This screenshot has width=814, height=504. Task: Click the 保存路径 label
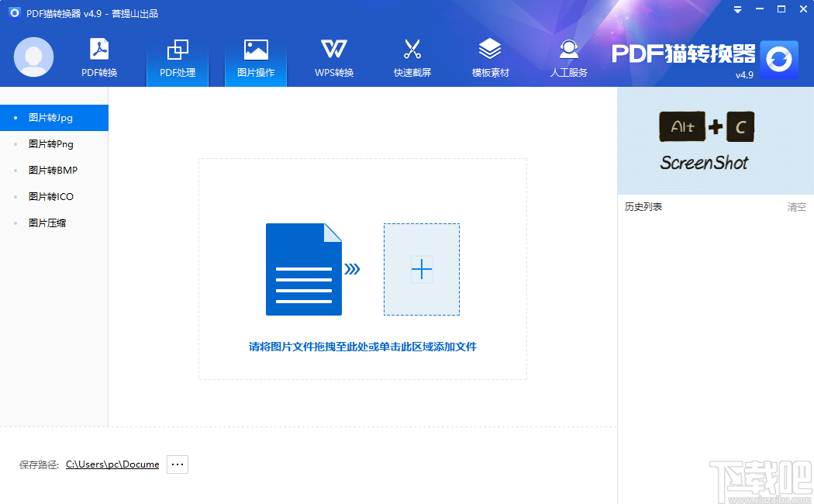pos(40,464)
